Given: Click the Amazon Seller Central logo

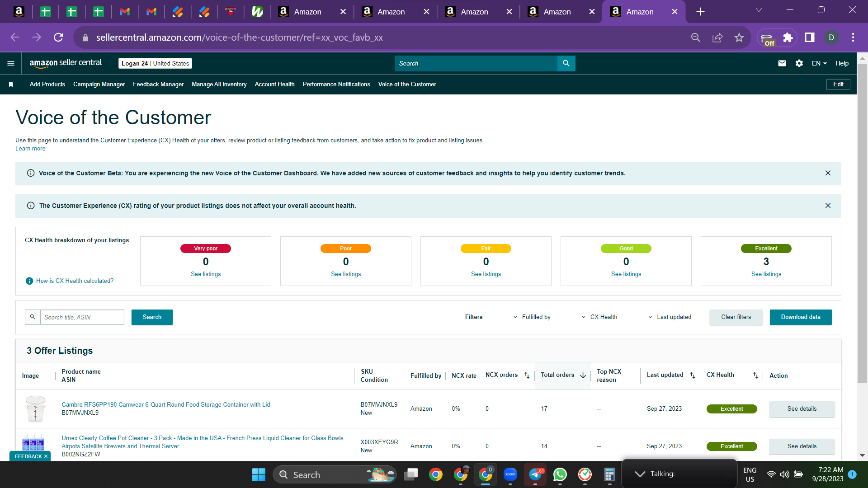Looking at the screenshot, I should point(66,63).
